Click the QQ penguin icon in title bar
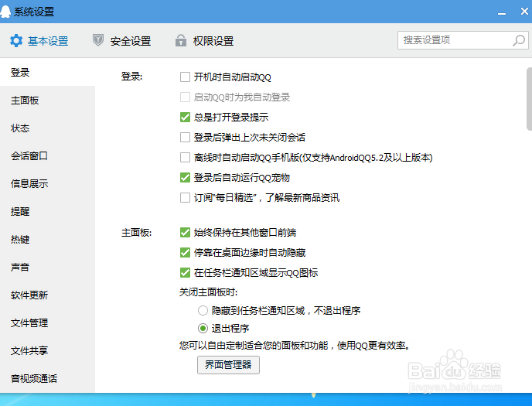 (7, 11)
